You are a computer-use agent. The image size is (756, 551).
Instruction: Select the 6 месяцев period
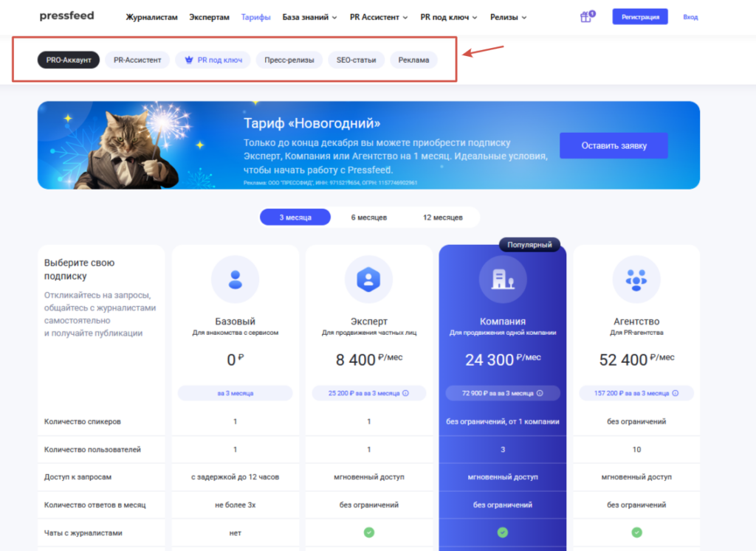pyautogui.click(x=369, y=217)
